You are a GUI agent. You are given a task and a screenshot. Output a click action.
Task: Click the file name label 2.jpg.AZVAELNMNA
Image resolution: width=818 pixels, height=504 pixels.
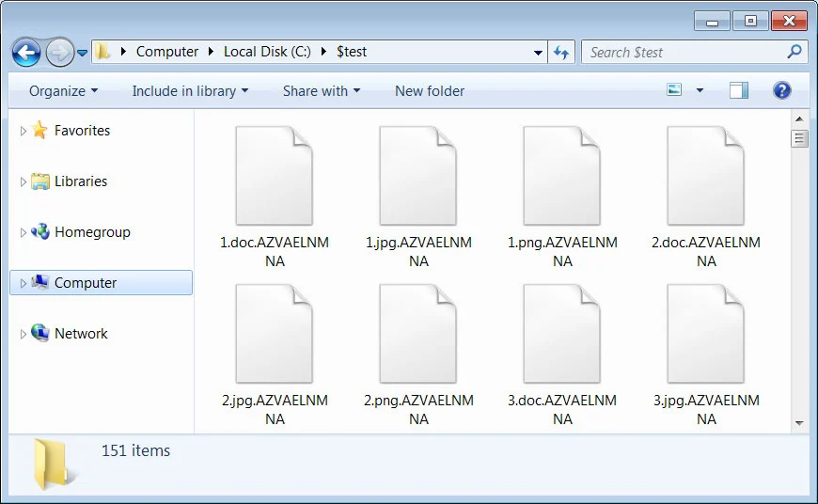tap(275, 410)
